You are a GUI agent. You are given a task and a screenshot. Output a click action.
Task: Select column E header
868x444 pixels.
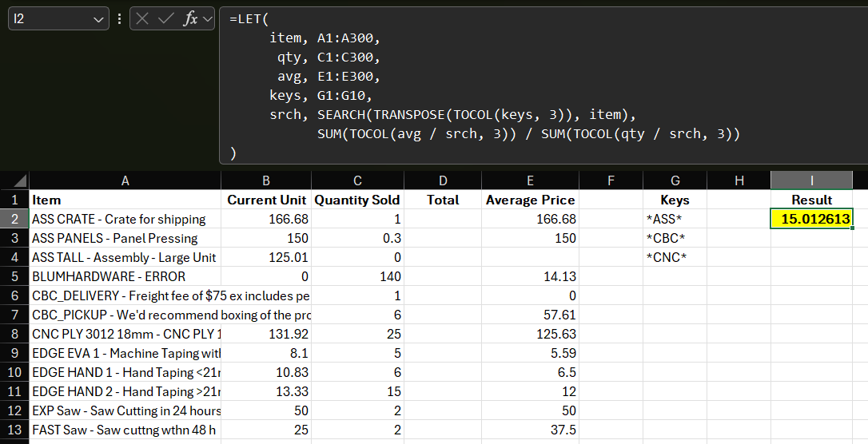[531, 180]
